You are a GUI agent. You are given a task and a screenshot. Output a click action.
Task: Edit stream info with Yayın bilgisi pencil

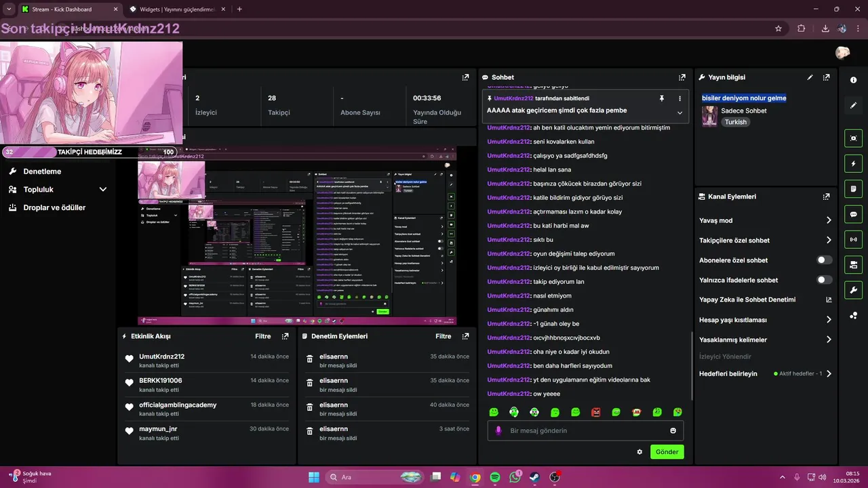[x=810, y=77]
